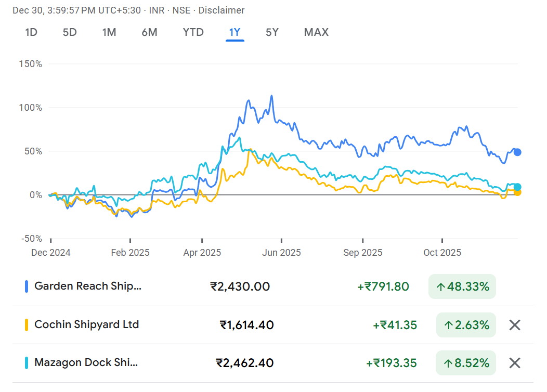Switch to MAX time range

(x=316, y=32)
